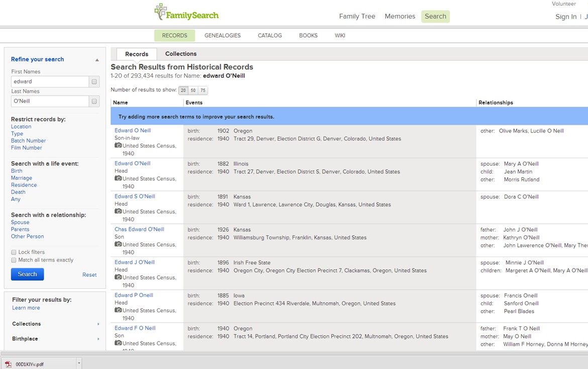Open camera icon for Edward O Neill record
Screen dimensions: 588x369
118,146
